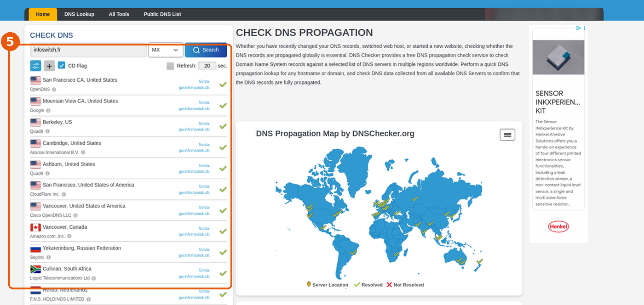Click the Henkel logo in the ad

(558, 226)
